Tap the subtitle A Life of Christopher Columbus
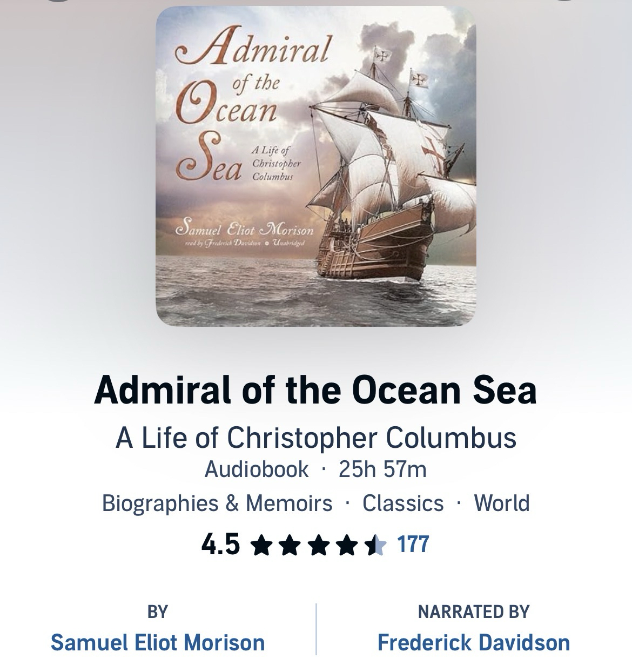Screen dimensions: 632x672 [315, 438]
